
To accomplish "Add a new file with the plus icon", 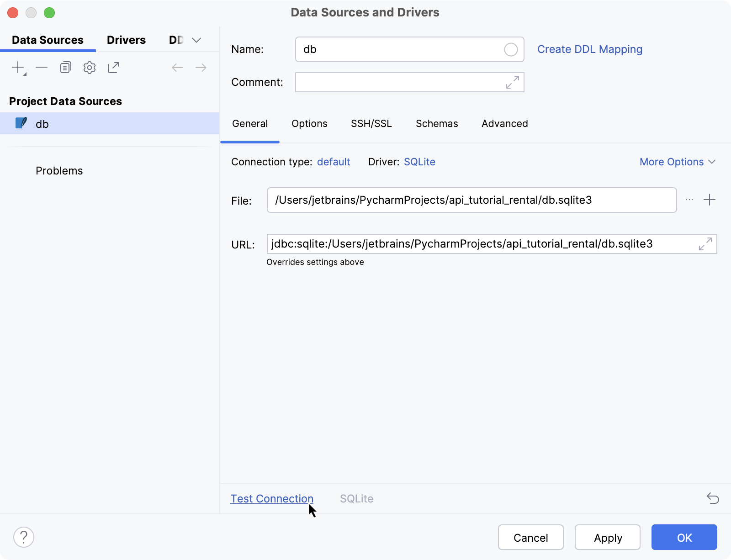I will [x=710, y=200].
